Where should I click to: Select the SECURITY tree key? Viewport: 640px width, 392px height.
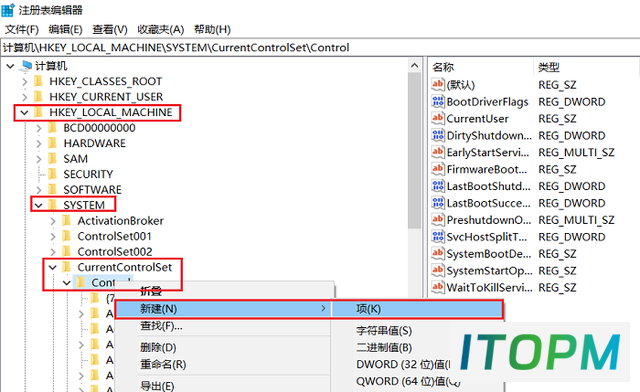coord(88,174)
